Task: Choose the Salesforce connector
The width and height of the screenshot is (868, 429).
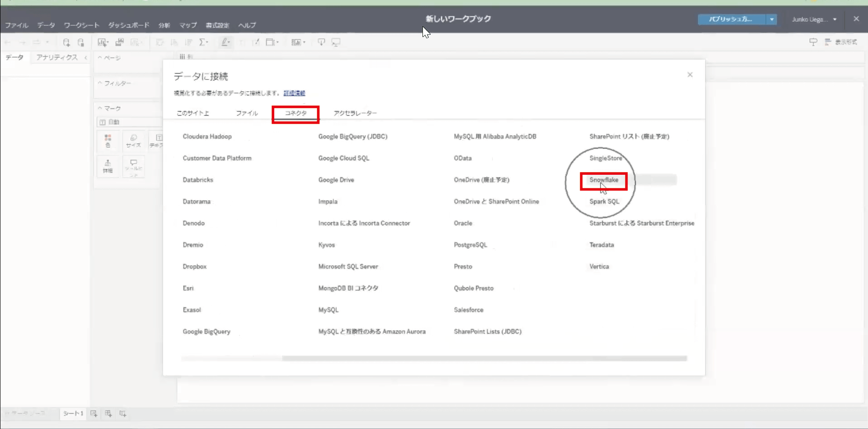Action: click(469, 310)
